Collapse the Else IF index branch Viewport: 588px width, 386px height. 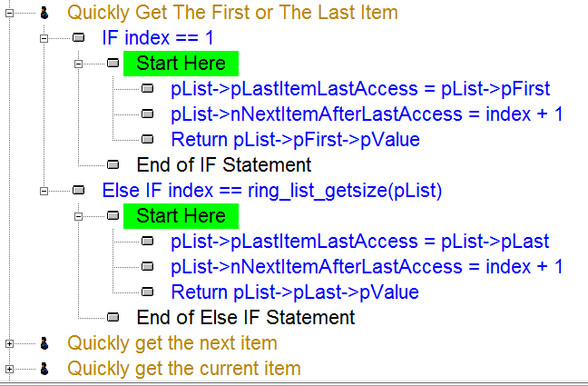coord(44,191)
